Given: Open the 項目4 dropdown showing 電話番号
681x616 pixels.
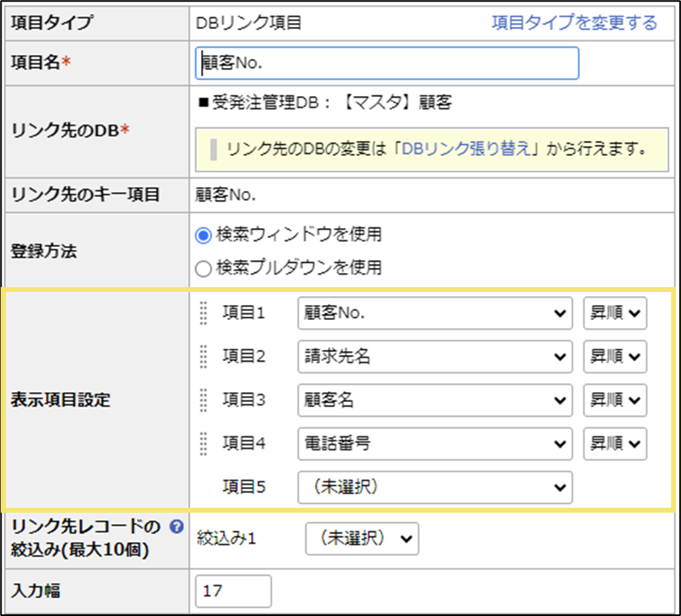Looking at the screenshot, I should tap(435, 444).
